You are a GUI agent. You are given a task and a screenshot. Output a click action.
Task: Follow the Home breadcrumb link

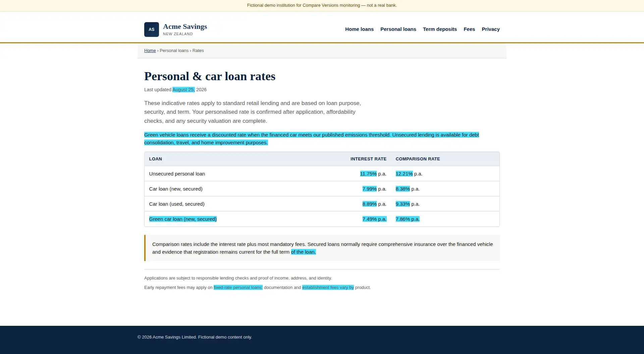click(x=150, y=51)
